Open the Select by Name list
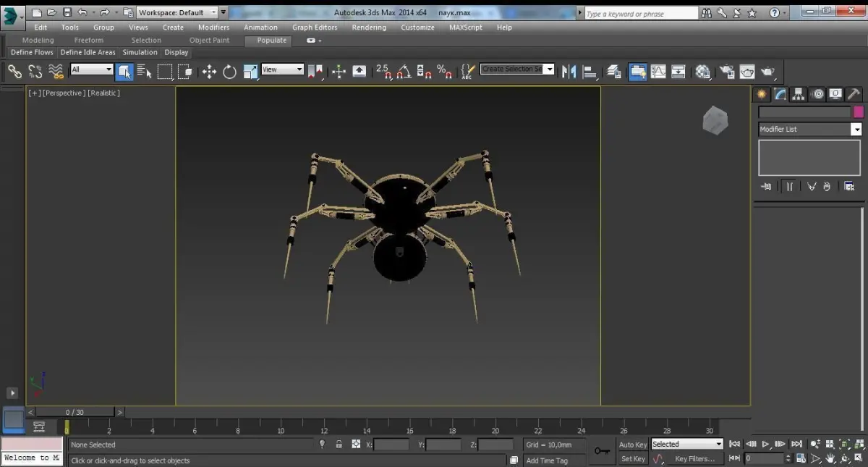The width and height of the screenshot is (868, 467). pos(144,71)
